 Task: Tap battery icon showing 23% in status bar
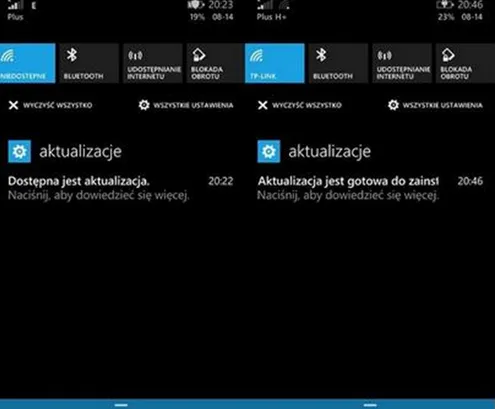[x=445, y=5]
